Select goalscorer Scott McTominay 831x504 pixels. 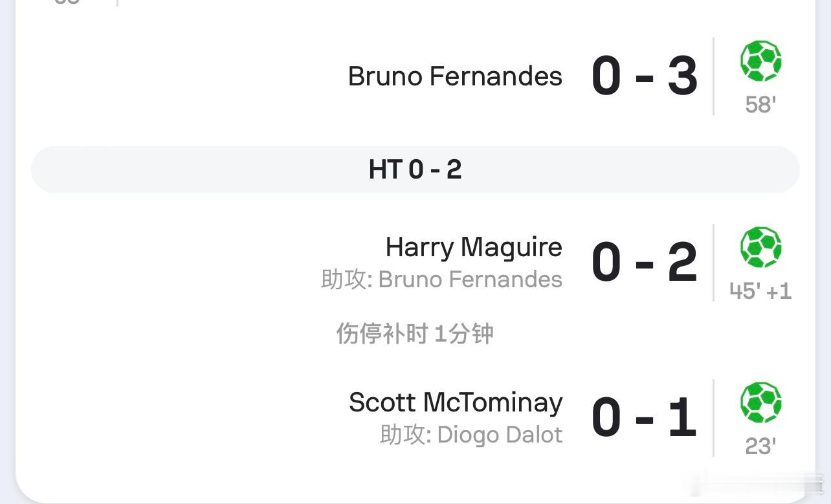[x=456, y=402]
